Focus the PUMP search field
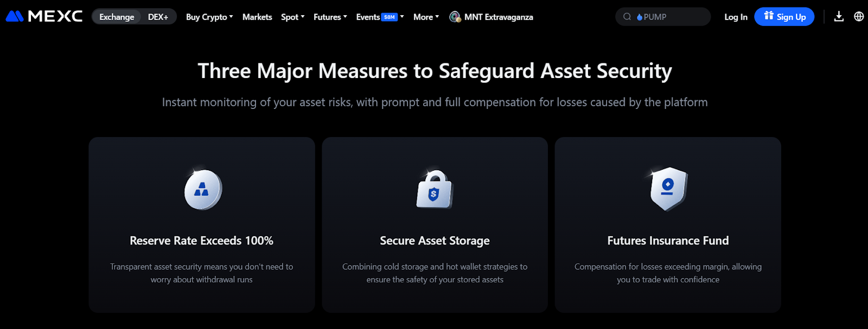 coord(663,17)
